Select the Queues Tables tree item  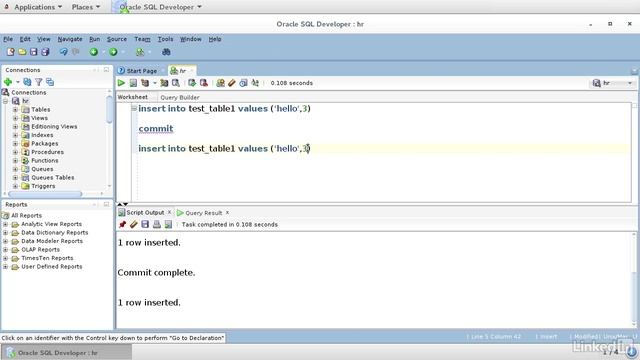coord(53,178)
